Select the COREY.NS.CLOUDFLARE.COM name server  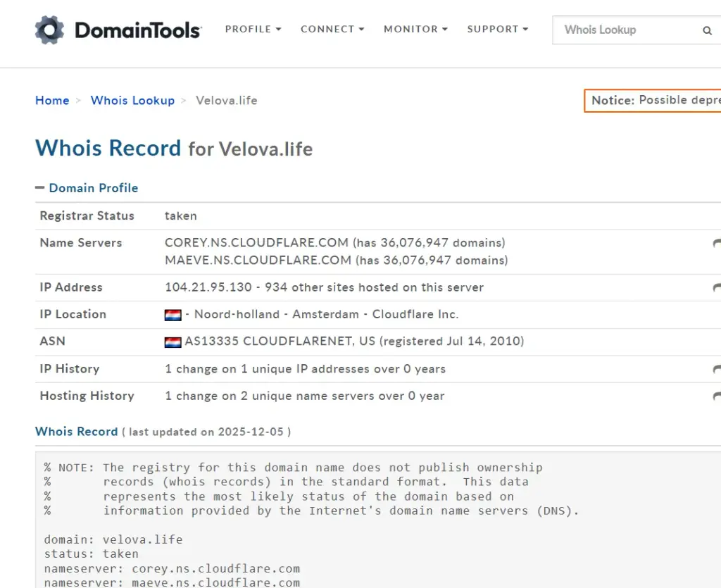pyautogui.click(x=256, y=243)
